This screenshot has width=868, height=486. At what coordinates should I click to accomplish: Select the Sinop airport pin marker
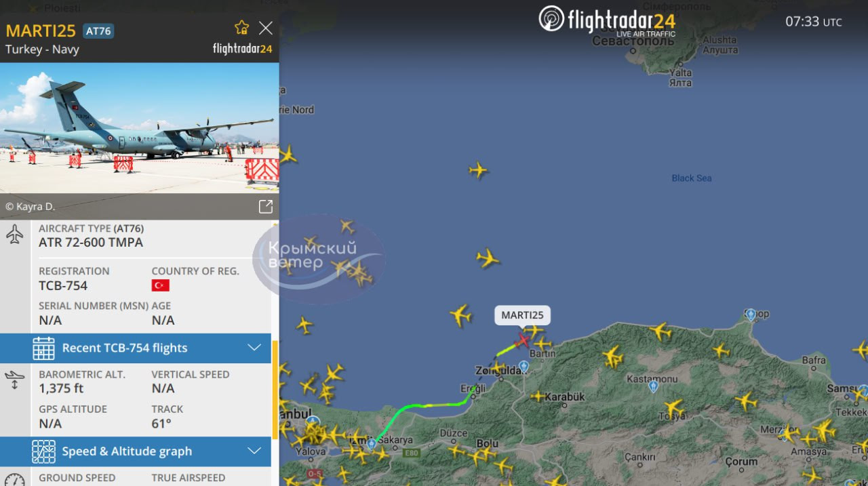(x=750, y=315)
